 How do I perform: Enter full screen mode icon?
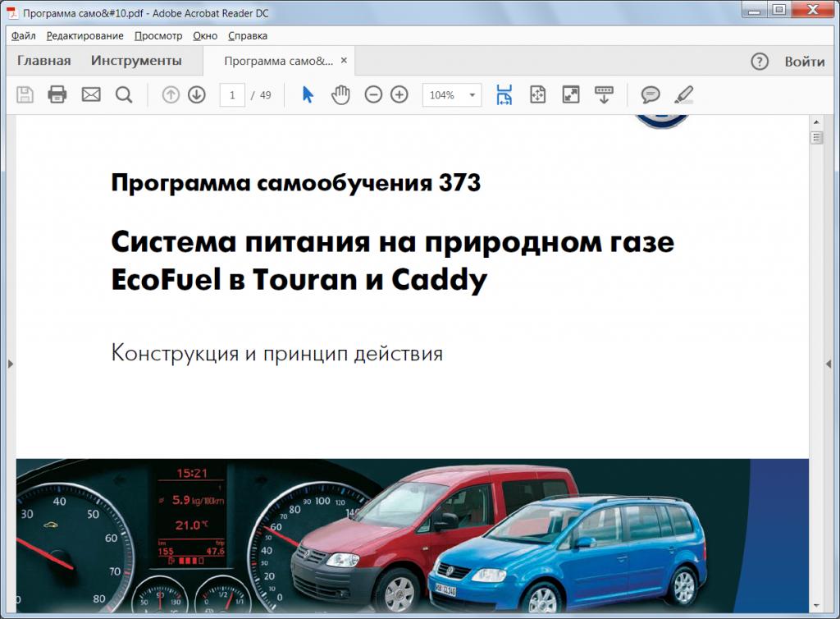[x=571, y=95]
